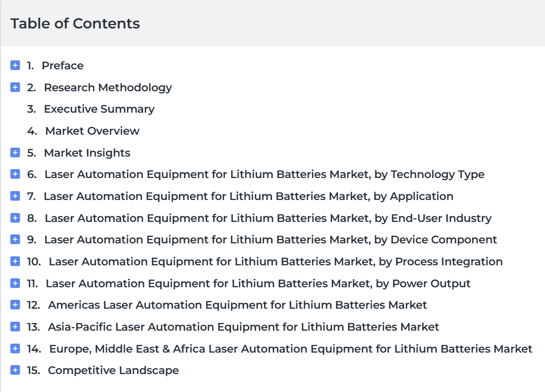Expand Asia-Pacific market section plus icon
Viewport: 545px width, 392px height.
tap(15, 326)
